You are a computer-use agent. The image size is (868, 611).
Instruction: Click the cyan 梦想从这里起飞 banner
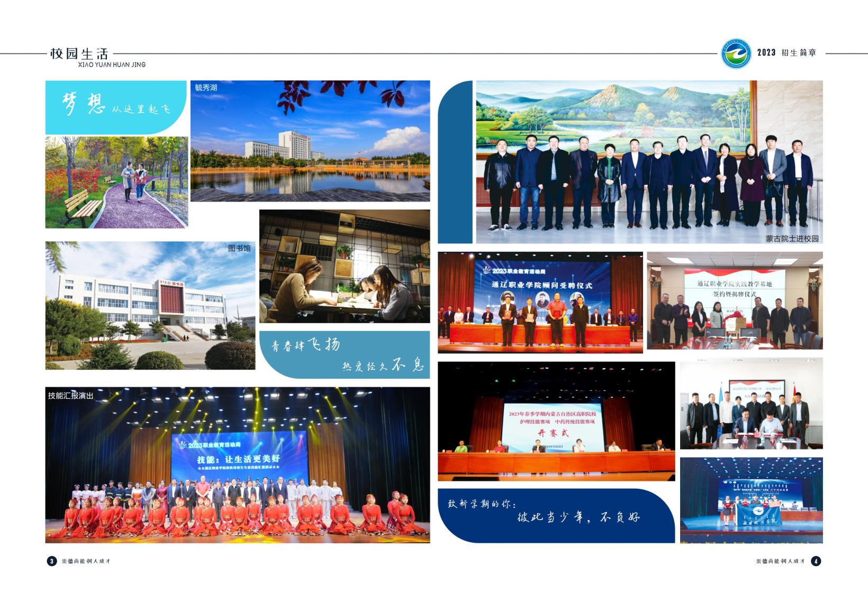pos(116,107)
